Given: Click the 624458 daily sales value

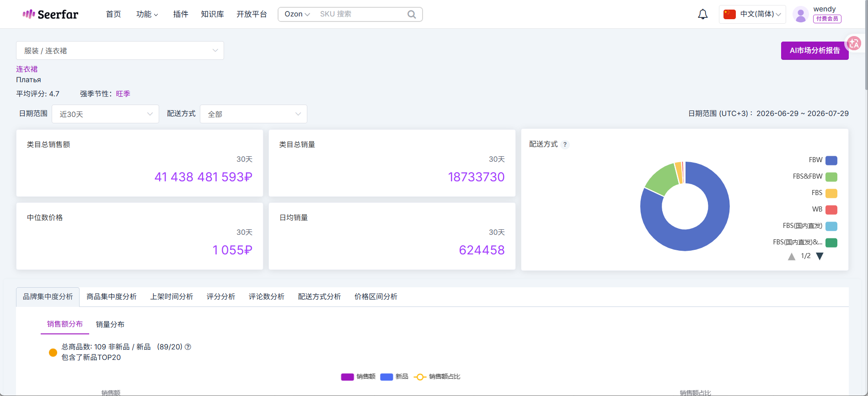Looking at the screenshot, I should click(x=482, y=250).
